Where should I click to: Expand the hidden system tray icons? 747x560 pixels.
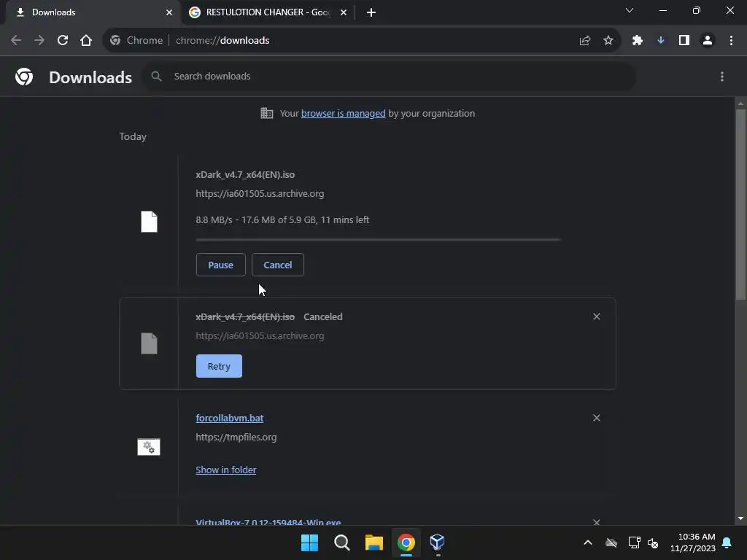[588, 542]
